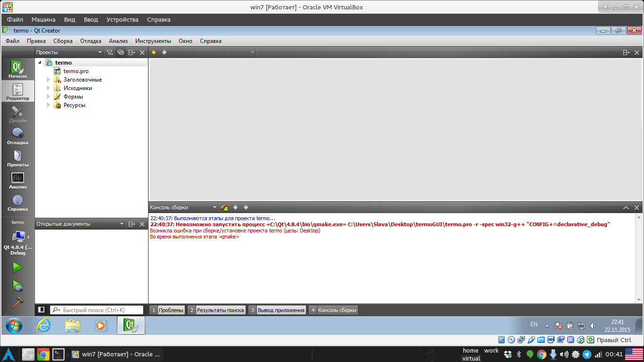Open the Проблемы output tab
Viewport: 644px width, 362px height.
(x=167, y=310)
